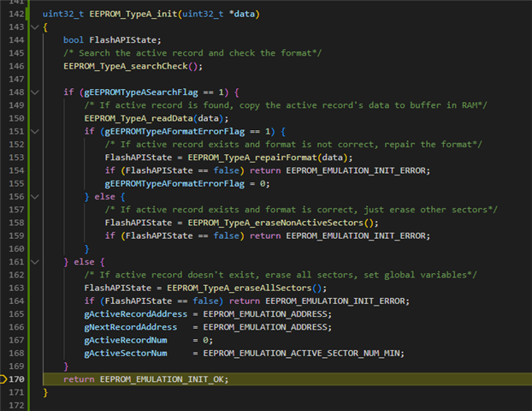Image resolution: width=532 pixels, height=411 pixels.
Task: Click the gActiveRecordNum variable
Action: 126,340
